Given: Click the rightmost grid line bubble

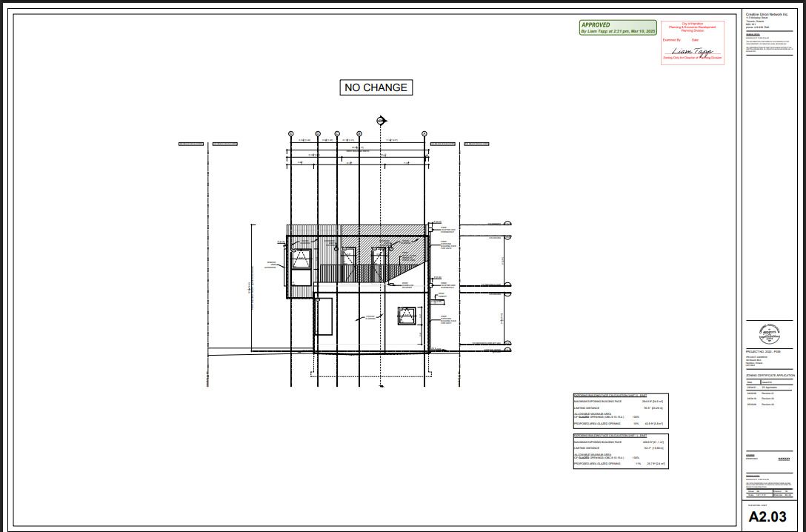Looking at the screenshot, I should click(424, 134).
